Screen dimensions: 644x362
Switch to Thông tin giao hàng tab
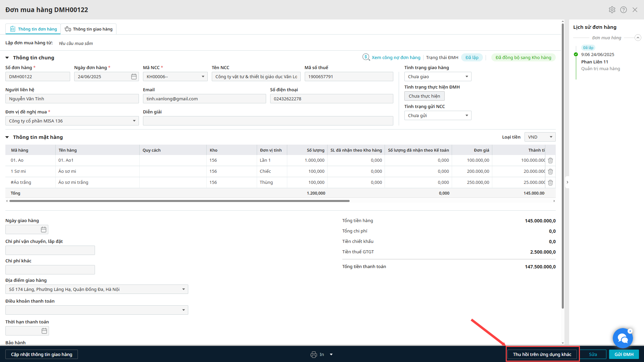(x=89, y=29)
